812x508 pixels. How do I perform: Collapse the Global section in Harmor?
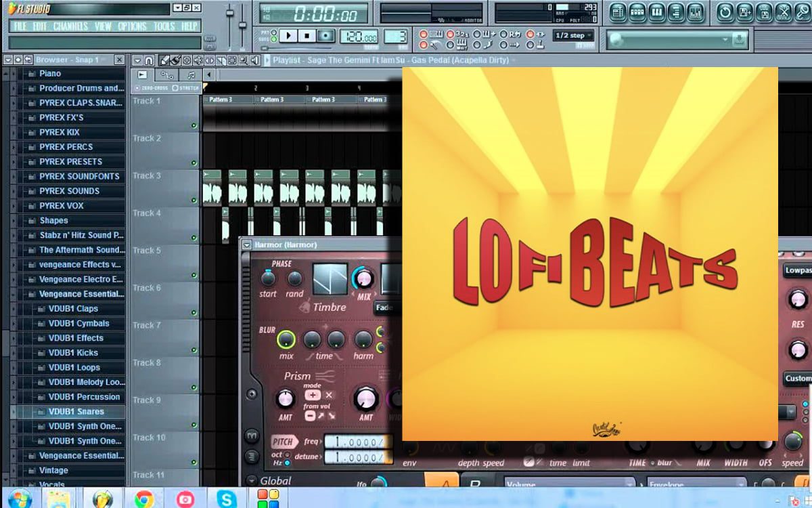pos(250,482)
